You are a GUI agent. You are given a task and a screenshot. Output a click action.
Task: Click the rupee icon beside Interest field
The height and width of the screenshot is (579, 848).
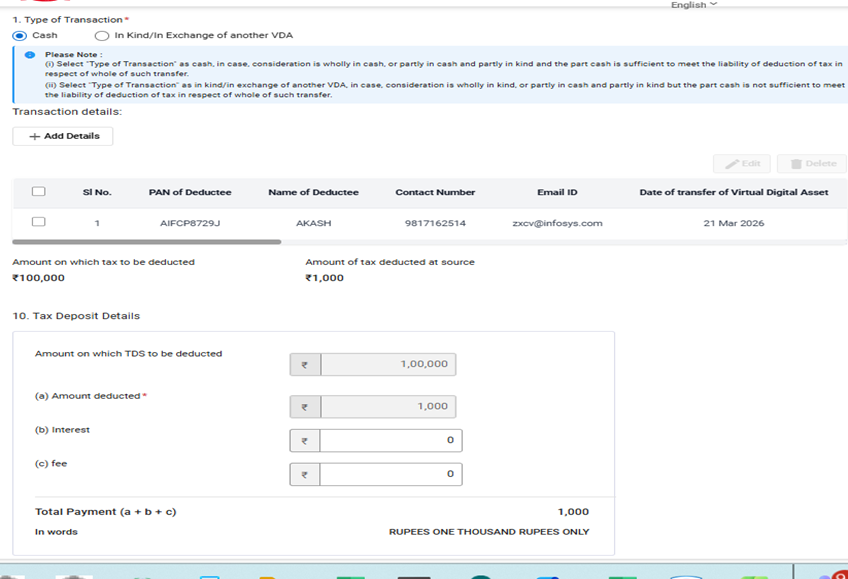[x=304, y=441]
